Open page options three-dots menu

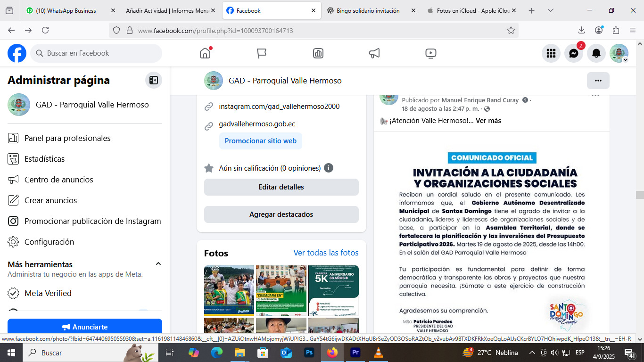598,81
